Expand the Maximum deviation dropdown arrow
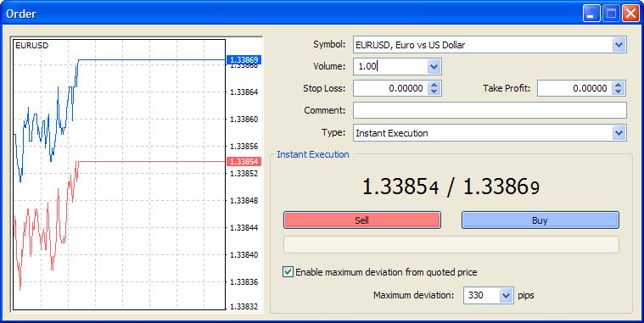The width and height of the screenshot is (644, 323). point(507,295)
